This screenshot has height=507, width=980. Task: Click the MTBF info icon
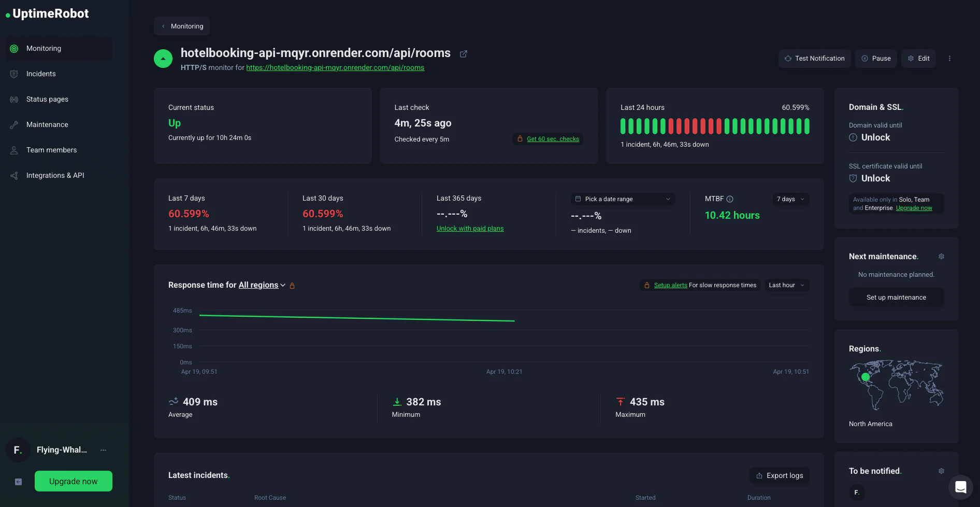point(730,199)
